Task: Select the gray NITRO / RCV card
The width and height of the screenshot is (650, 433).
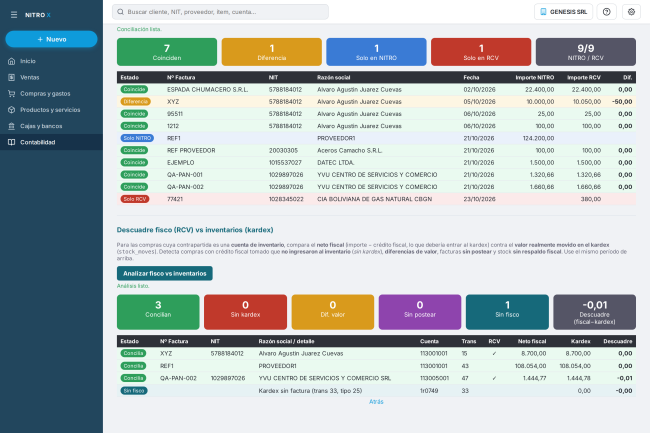Action: click(x=586, y=52)
